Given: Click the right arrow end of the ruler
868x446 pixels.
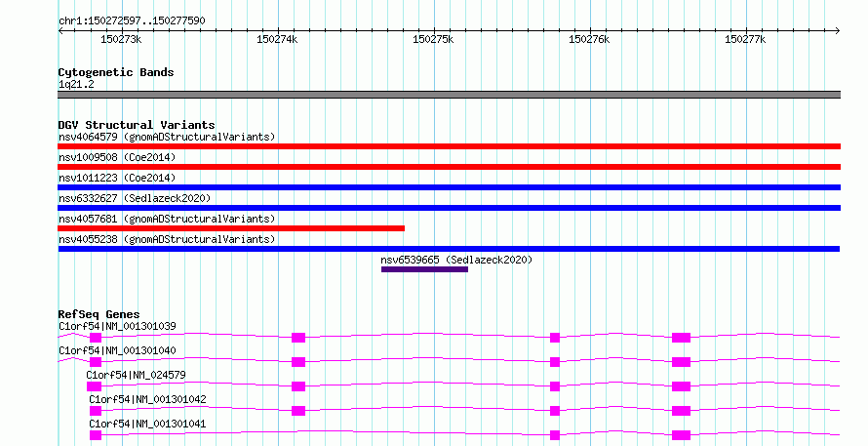Looking at the screenshot, I should (x=838, y=31).
